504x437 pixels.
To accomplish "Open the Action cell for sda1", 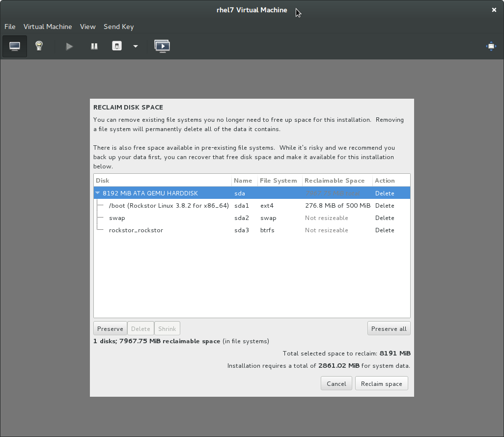I will point(385,206).
